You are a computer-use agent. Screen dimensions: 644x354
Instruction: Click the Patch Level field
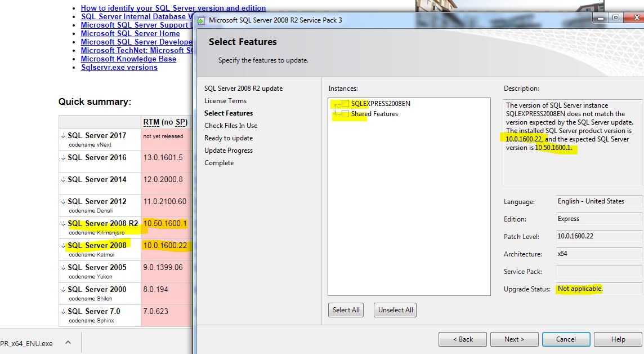[x=599, y=236]
